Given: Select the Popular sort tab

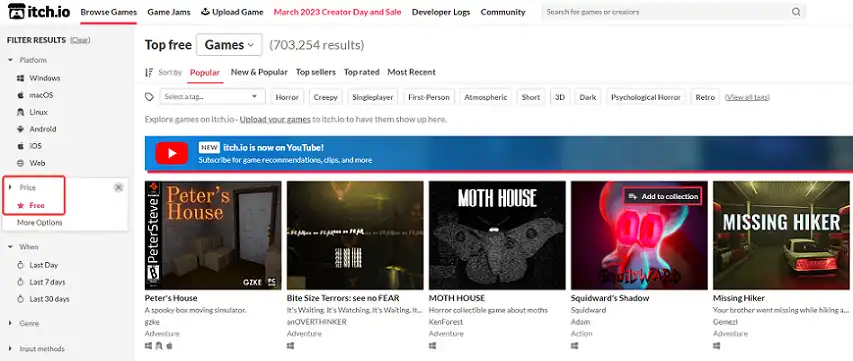Looking at the screenshot, I should [205, 72].
